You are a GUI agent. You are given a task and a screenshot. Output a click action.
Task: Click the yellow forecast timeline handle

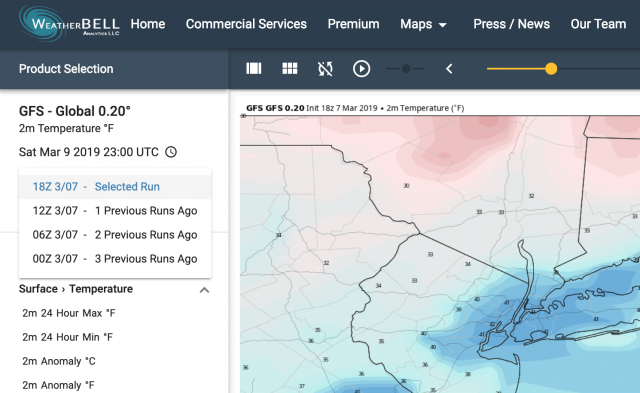coord(551,69)
